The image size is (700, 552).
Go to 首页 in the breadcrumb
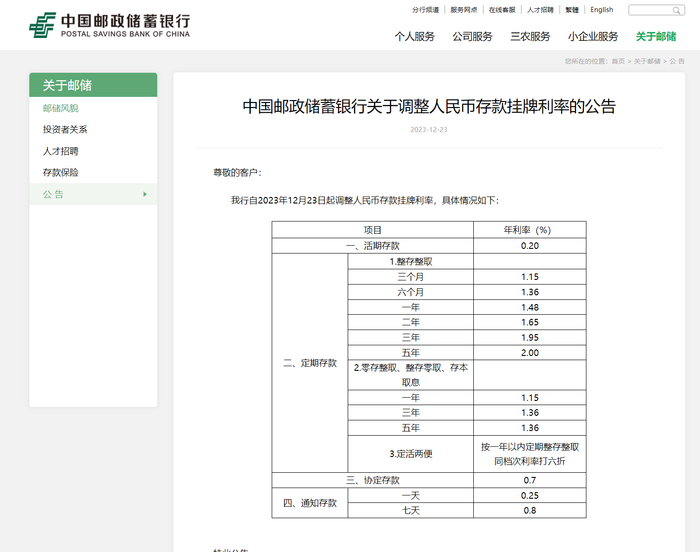tap(618, 61)
